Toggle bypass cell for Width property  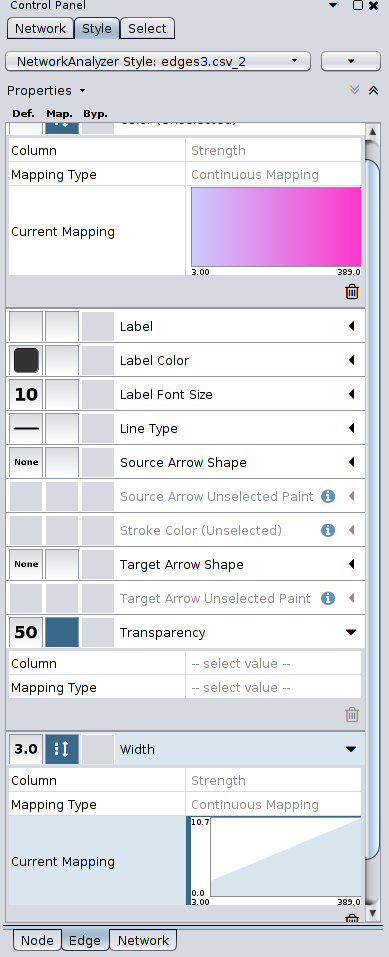[x=98, y=749]
